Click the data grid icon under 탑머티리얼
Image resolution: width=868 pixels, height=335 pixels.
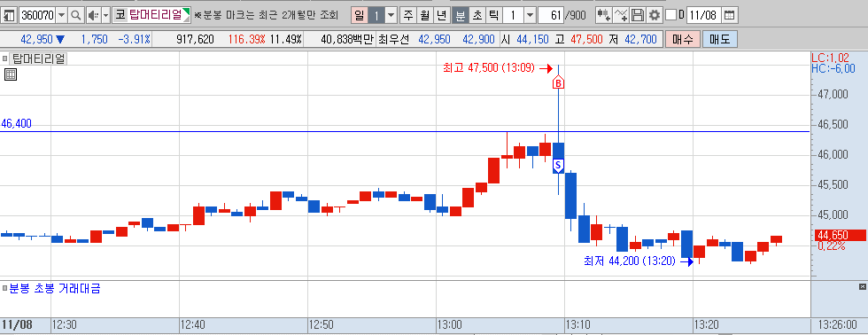[11, 74]
